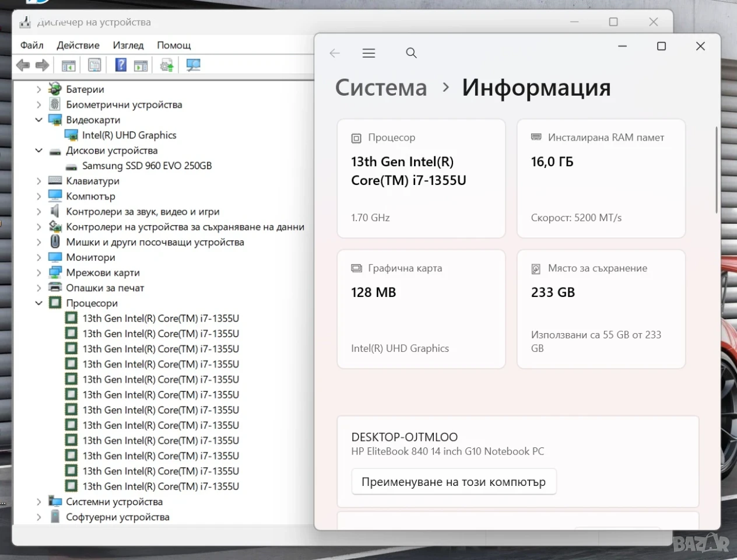This screenshot has width=737, height=560.
Task: Click the Система breadcrumb link
Action: 381,87
